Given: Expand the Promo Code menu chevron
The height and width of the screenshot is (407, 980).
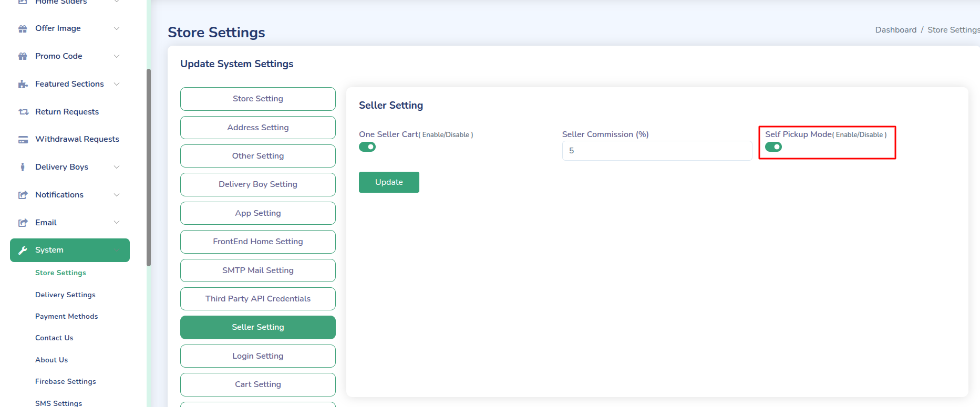Looking at the screenshot, I should [x=117, y=56].
